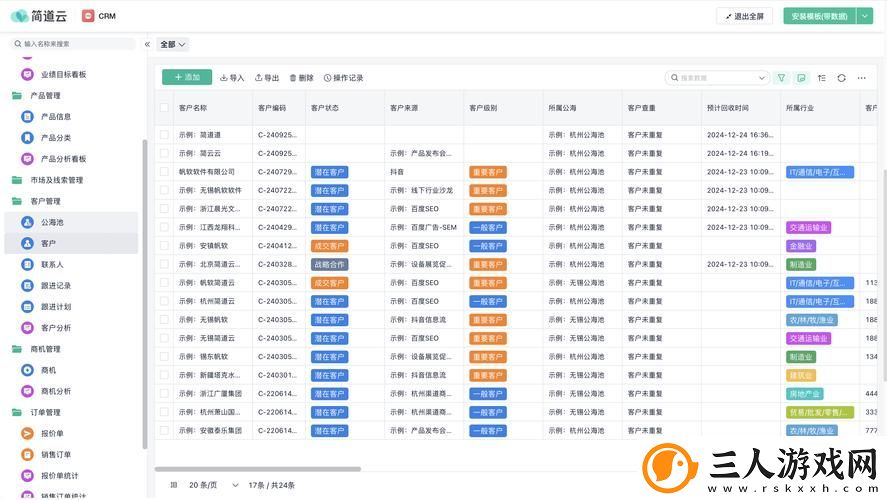The height and width of the screenshot is (500, 887).
Task: Check the row 示例: 简道道
Action: (164, 135)
